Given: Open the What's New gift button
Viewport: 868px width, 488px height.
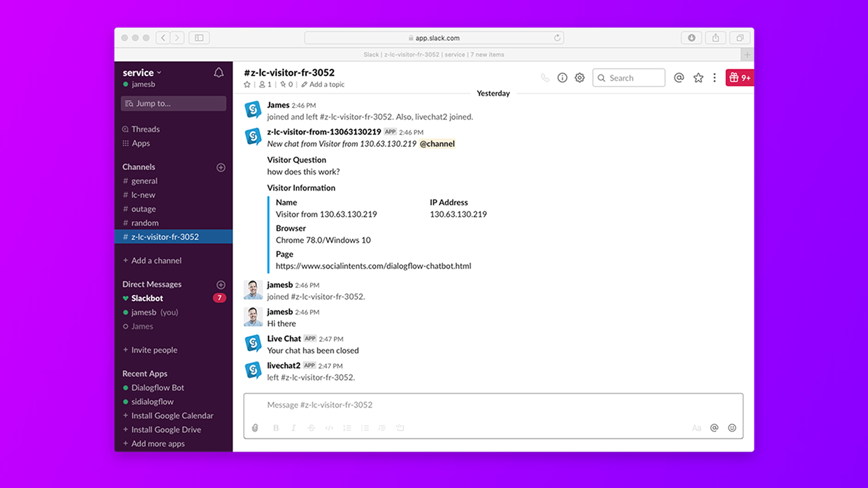Looking at the screenshot, I should point(739,78).
